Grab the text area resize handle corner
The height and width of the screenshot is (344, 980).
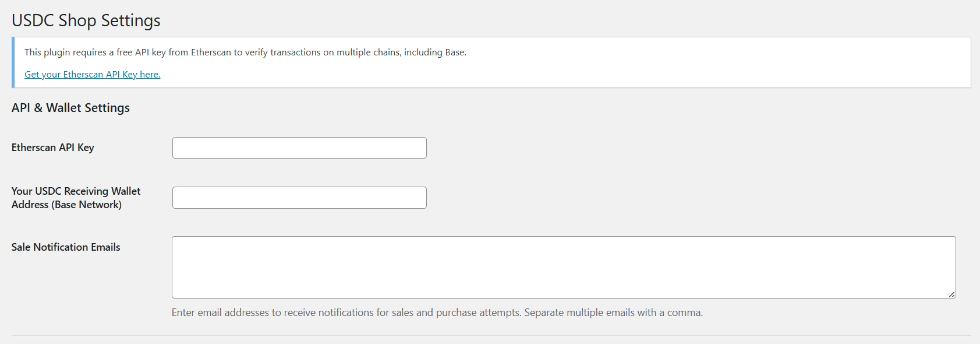click(951, 294)
